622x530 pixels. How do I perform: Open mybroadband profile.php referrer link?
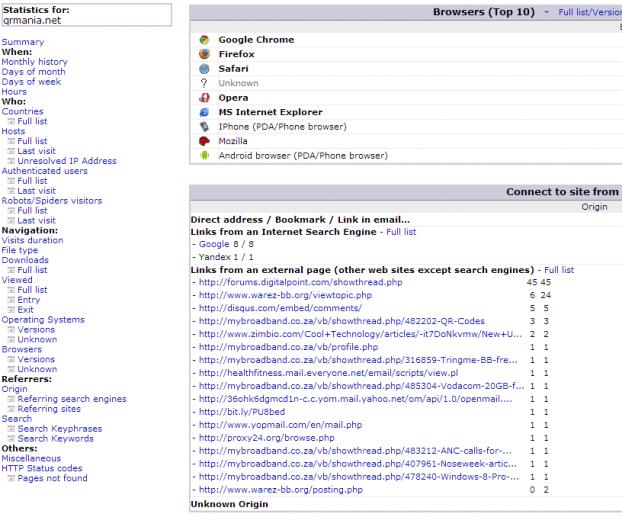288,347
